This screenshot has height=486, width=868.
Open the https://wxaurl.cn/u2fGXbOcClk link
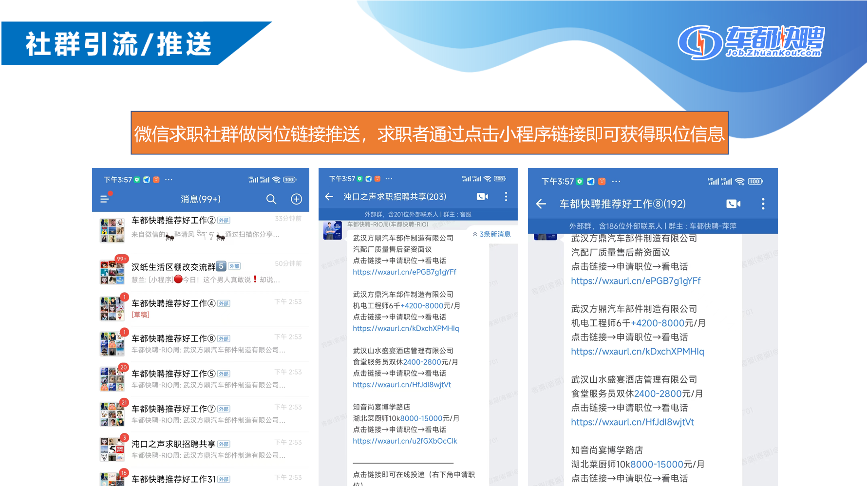[x=405, y=441]
